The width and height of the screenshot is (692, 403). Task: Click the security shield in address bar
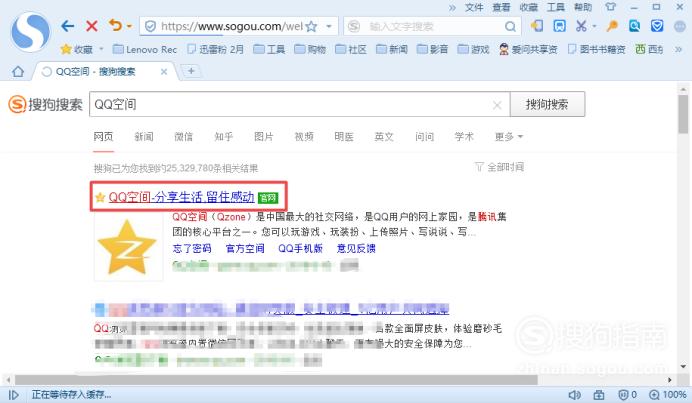coord(150,26)
